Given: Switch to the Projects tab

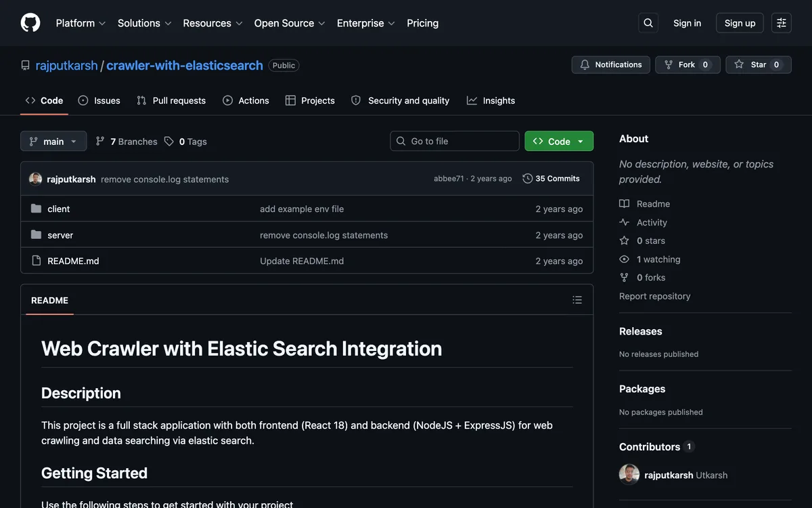Looking at the screenshot, I should [x=310, y=100].
